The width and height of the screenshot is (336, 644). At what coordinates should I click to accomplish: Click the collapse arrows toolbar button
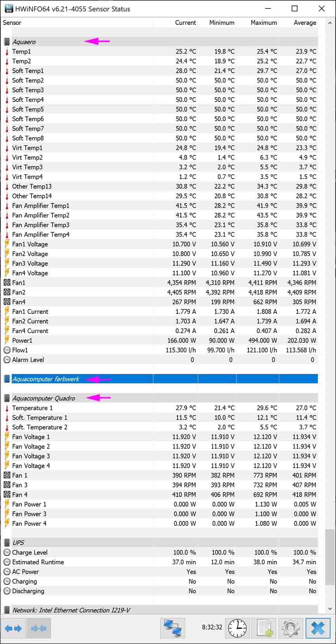[x=38, y=628]
